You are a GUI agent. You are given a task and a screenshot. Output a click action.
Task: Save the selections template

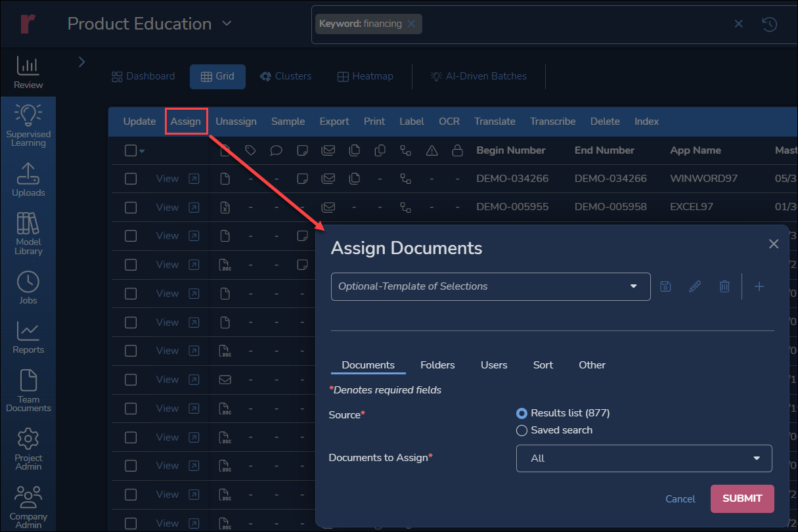tap(665, 286)
